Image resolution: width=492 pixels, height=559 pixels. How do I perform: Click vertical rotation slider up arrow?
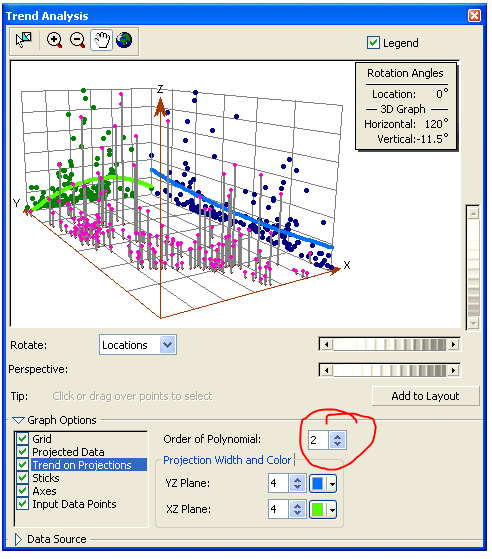473,213
